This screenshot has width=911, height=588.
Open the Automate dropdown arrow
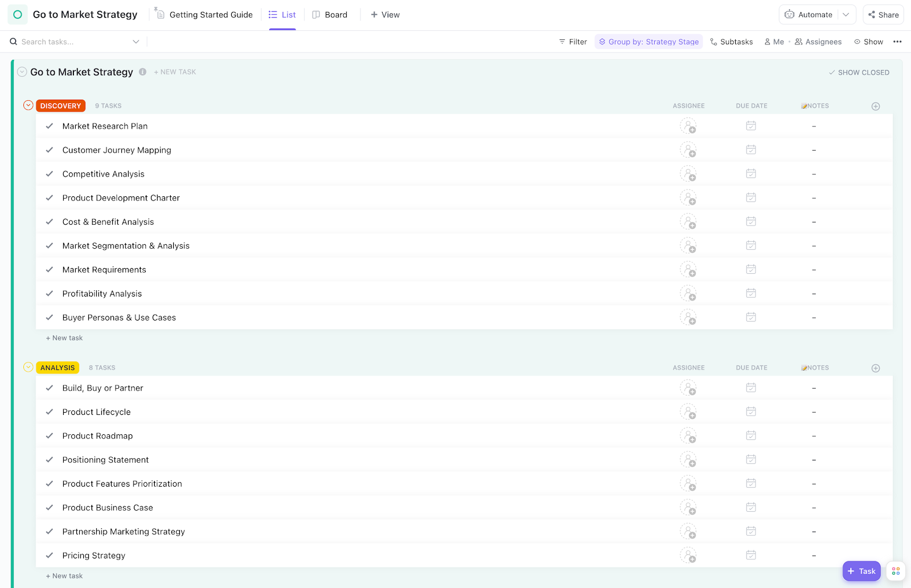pyautogui.click(x=846, y=15)
